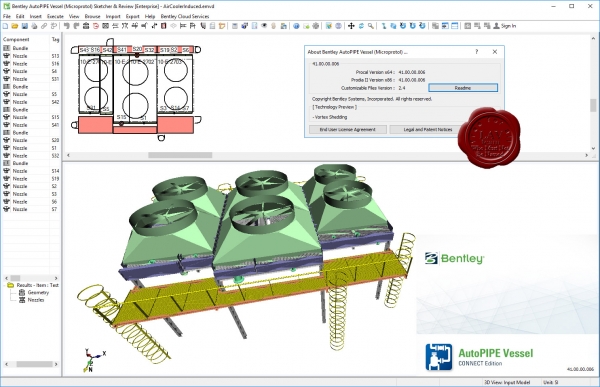Click component list scroll-left arrow

[x=6, y=278]
